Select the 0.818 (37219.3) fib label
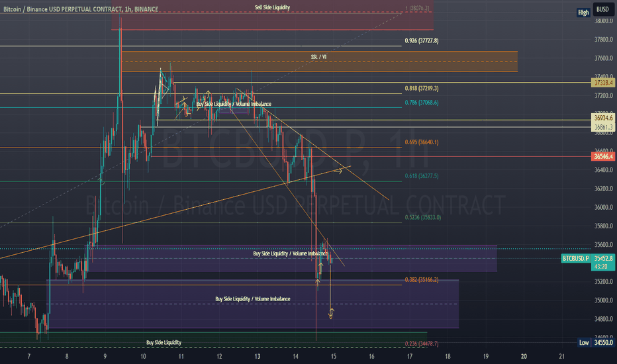This screenshot has width=617, height=364. 422,89
